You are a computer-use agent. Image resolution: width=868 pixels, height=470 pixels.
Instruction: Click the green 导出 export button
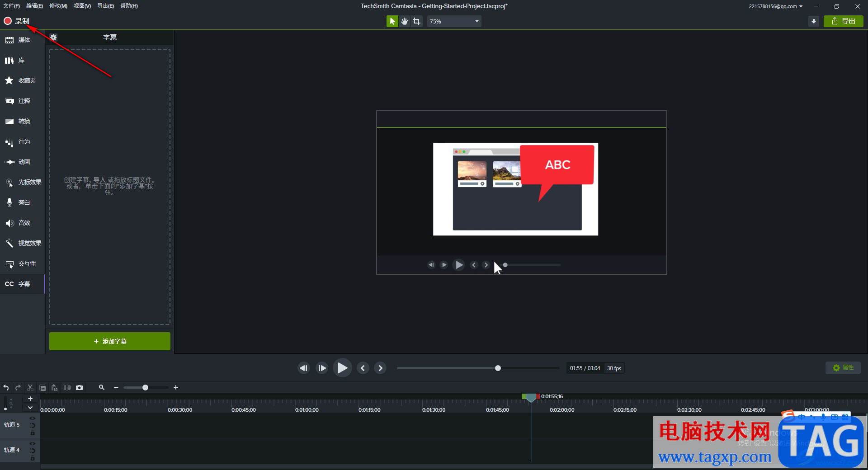coord(843,21)
